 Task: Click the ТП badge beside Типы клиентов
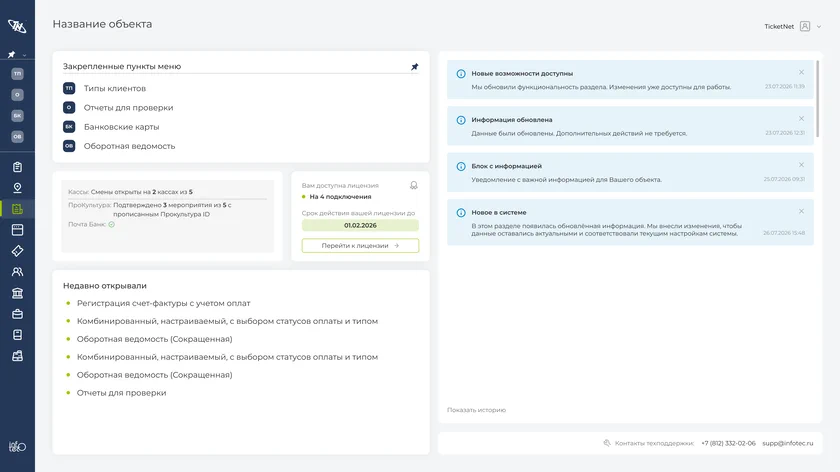(x=69, y=88)
